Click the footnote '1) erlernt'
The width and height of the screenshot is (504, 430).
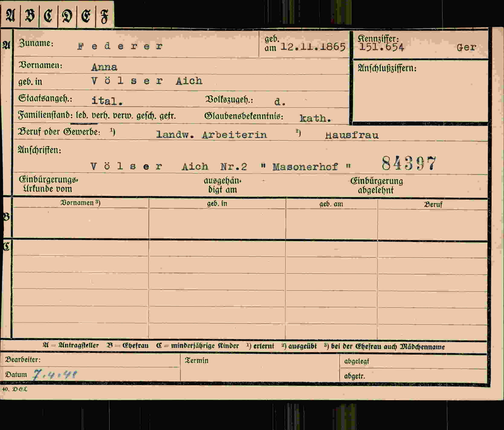(x=260, y=346)
